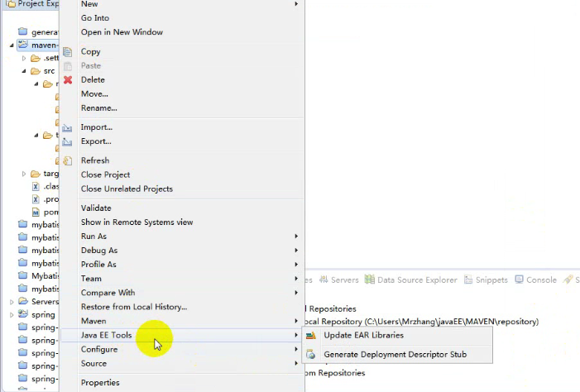Switch to the Data Source Explorer tab

coord(411,280)
